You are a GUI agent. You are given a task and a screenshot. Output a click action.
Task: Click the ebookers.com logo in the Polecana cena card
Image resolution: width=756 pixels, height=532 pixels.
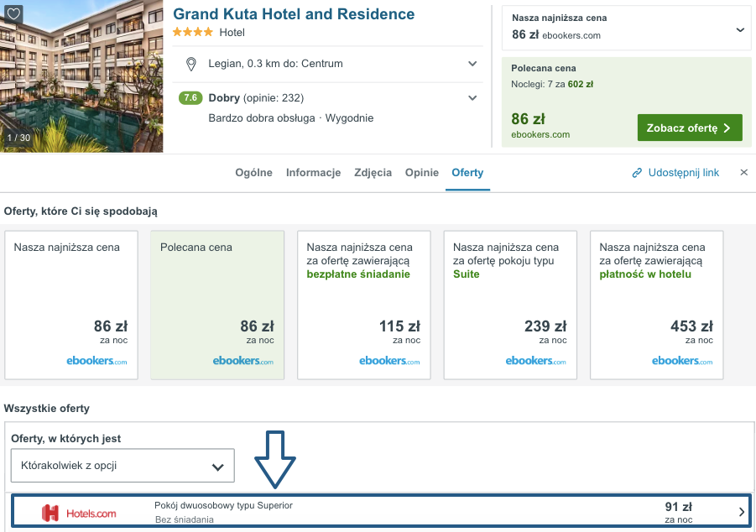point(243,361)
